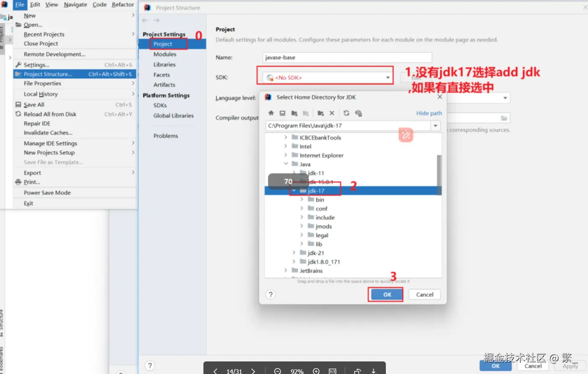Collapse the jdk-17 folder node
588x374 pixels.
click(294, 191)
